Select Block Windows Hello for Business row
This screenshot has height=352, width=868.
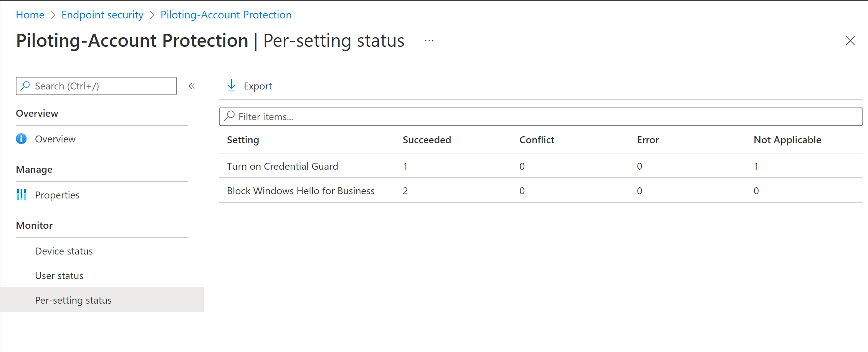[301, 191]
